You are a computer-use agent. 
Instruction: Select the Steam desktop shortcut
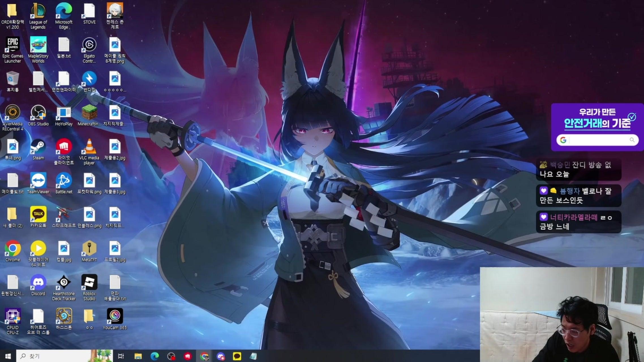coord(38,149)
